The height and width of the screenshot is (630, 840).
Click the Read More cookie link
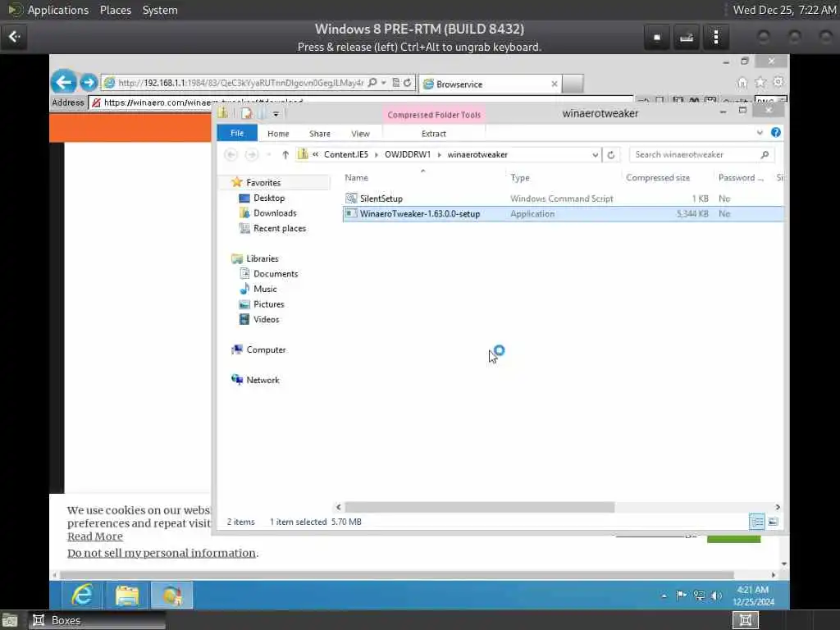coord(95,536)
